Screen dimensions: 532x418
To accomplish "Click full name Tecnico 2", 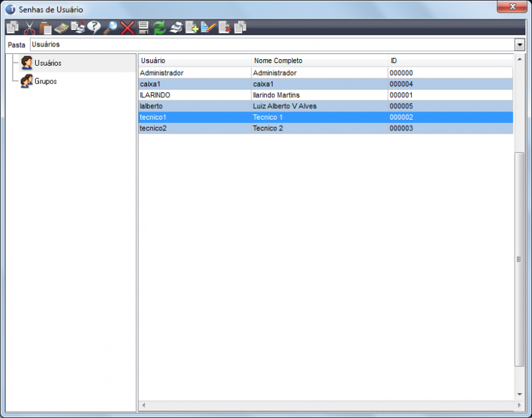I will pos(268,128).
